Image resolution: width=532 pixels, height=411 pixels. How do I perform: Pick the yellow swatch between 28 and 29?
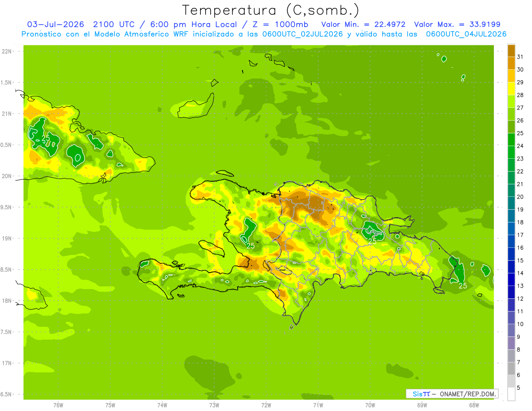click(x=511, y=89)
